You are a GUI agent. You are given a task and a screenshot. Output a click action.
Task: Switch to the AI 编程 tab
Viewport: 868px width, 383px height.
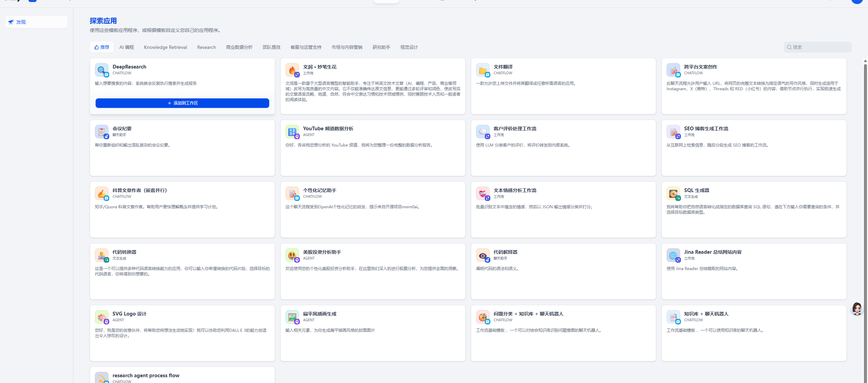tap(126, 47)
